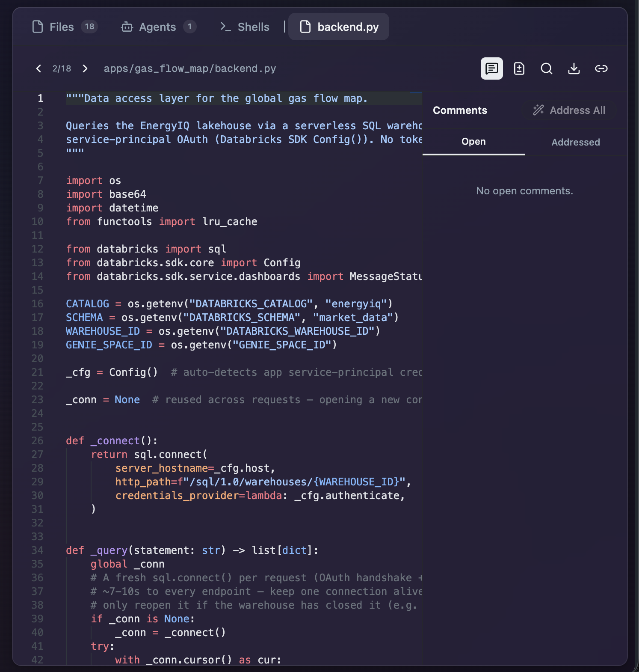The height and width of the screenshot is (672, 639).
Task: Go to previous file with left chevron
Action: 38,68
